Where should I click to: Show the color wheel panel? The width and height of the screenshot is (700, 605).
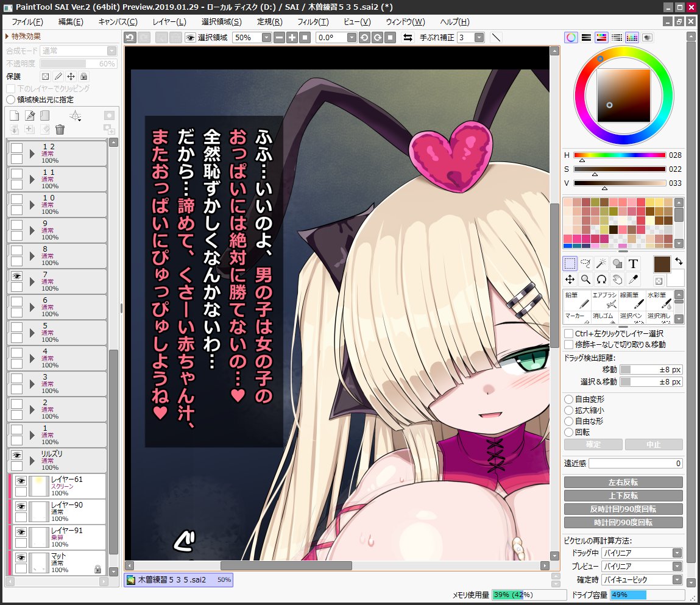(571, 38)
